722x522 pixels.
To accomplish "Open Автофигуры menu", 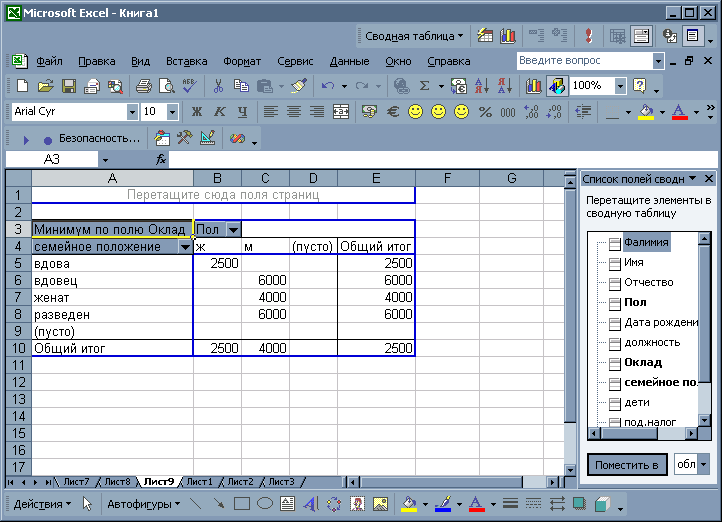I will coord(143,504).
